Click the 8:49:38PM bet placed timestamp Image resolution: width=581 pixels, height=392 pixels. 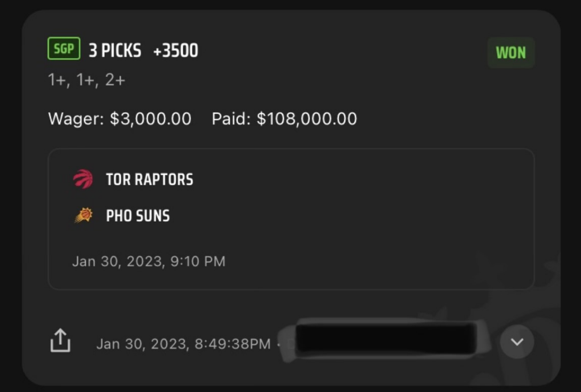[233, 344]
